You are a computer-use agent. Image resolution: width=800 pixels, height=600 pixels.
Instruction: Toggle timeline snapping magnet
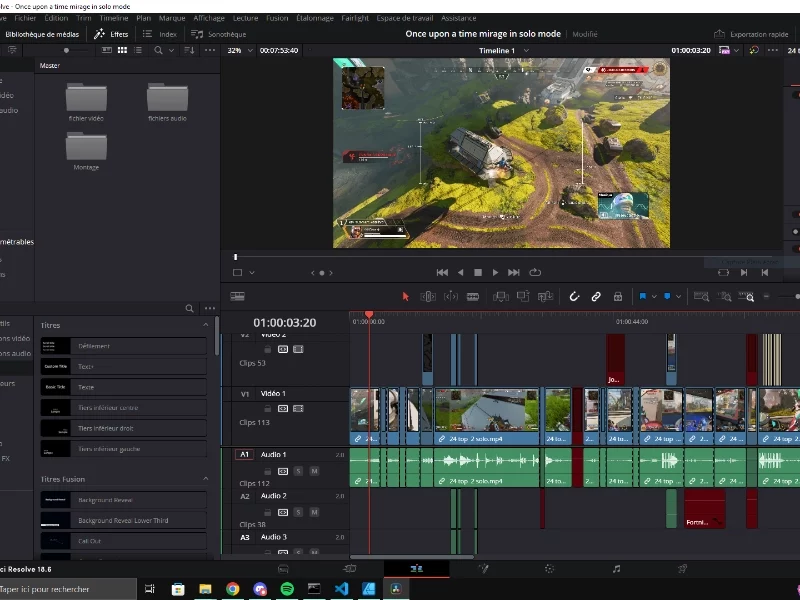coord(574,296)
